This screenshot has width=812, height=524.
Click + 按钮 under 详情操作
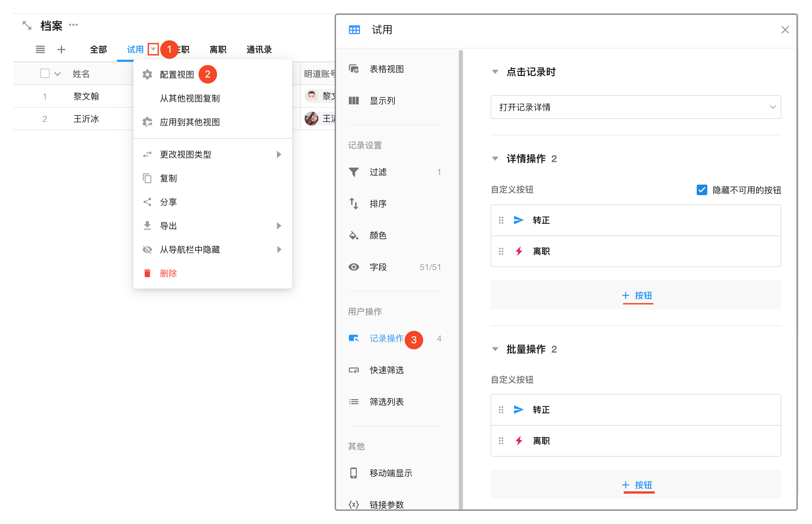[x=637, y=295]
